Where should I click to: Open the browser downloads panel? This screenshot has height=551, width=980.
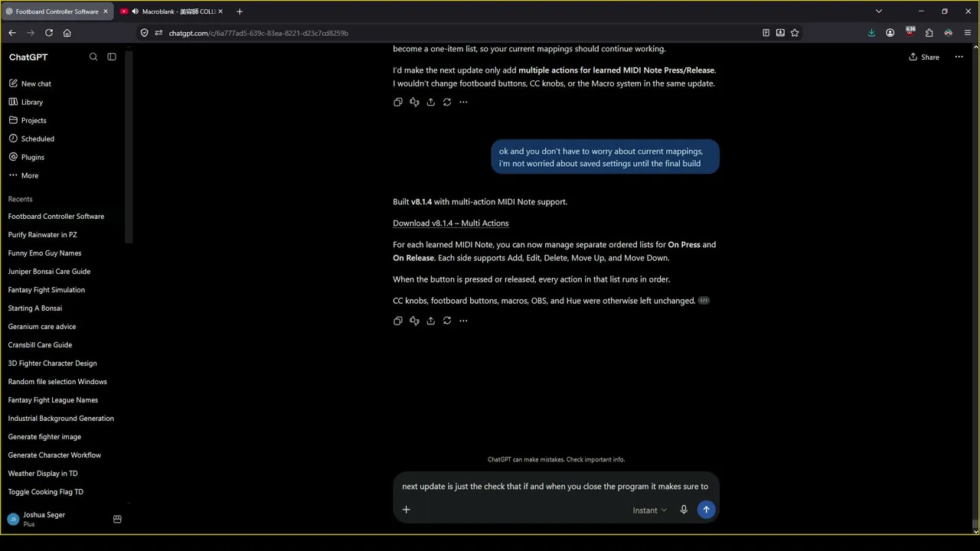(871, 33)
